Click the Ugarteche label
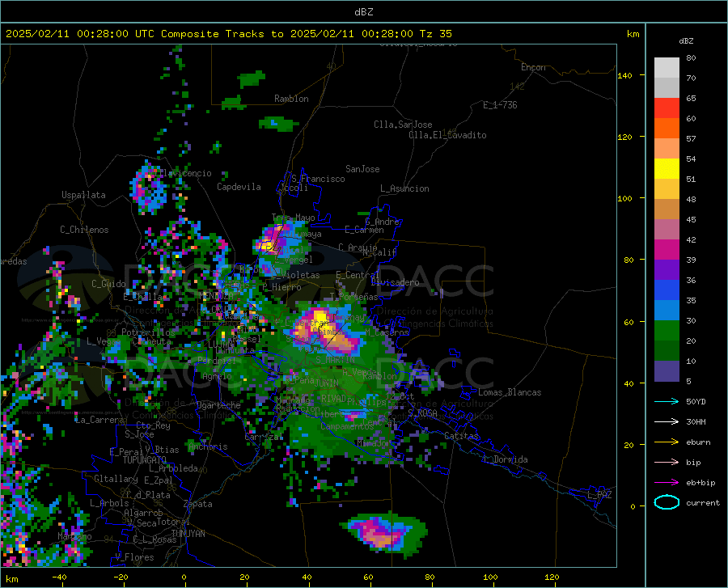 pyautogui.click(x=218, y=405)
